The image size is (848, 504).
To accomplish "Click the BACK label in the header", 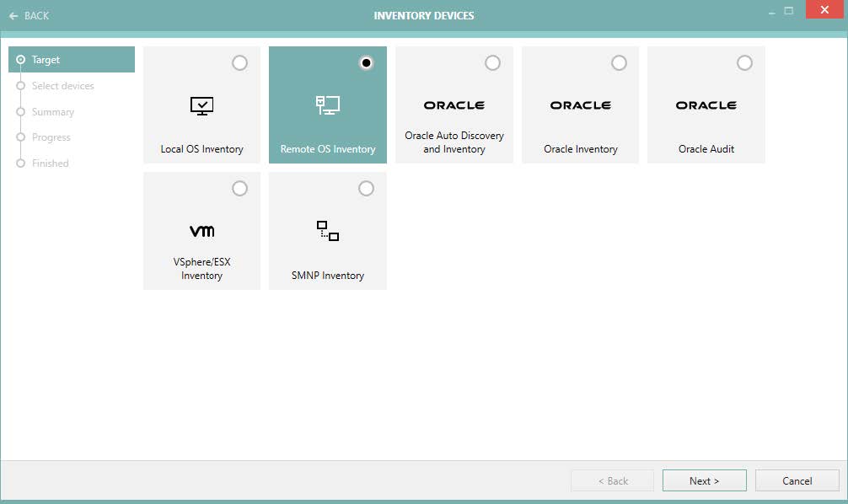I will pyautogui.click(x=37, y=16).
